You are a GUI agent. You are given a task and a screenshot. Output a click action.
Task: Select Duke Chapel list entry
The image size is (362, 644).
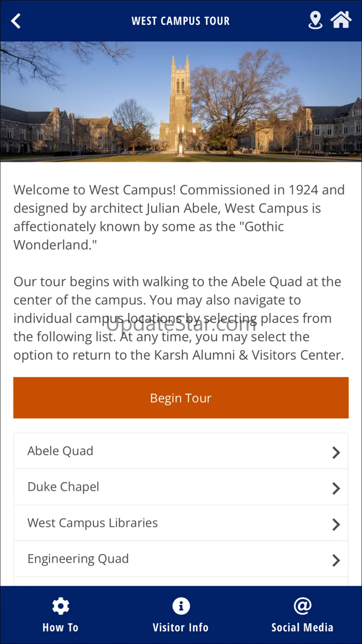(x=64, y=487)
